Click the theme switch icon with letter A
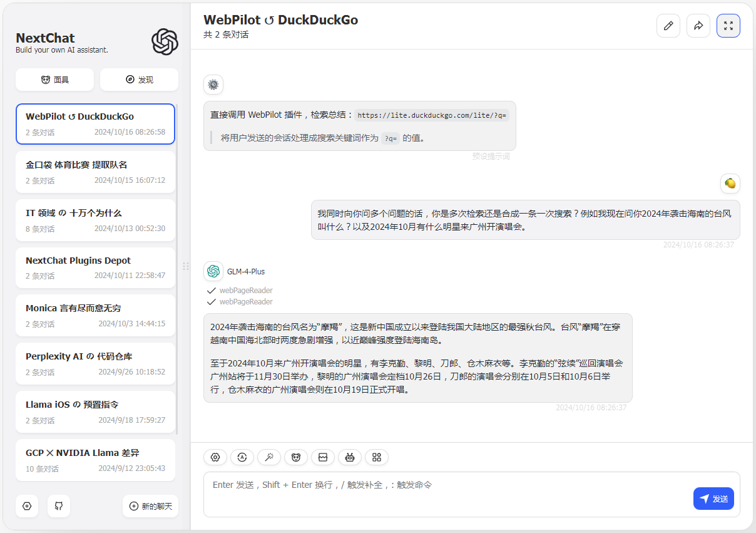 (242, 457)
